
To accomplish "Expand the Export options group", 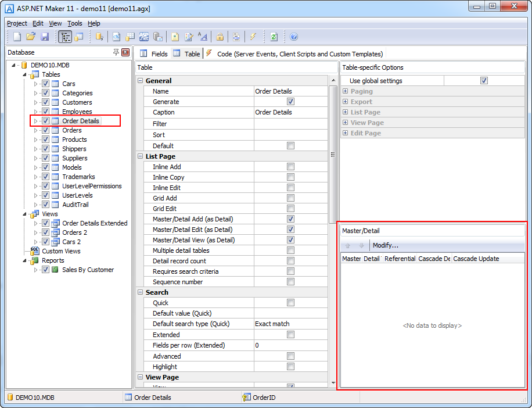I will [345, 102].
